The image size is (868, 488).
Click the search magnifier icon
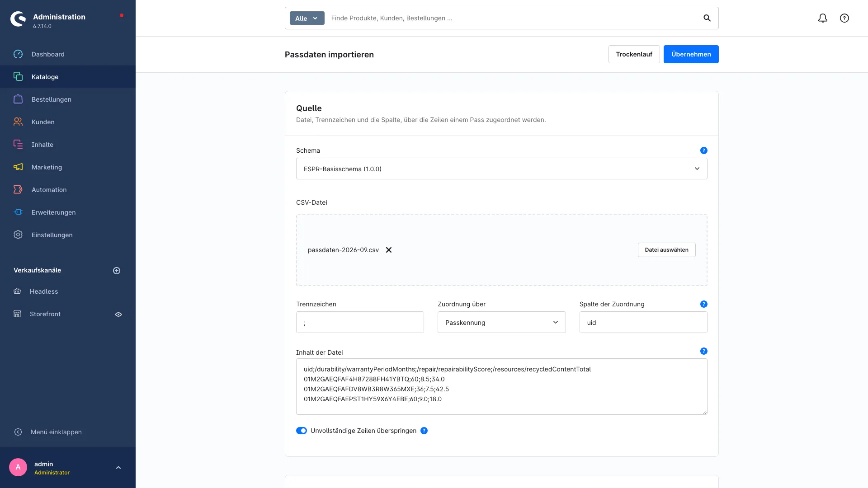[x=707, y=18]
